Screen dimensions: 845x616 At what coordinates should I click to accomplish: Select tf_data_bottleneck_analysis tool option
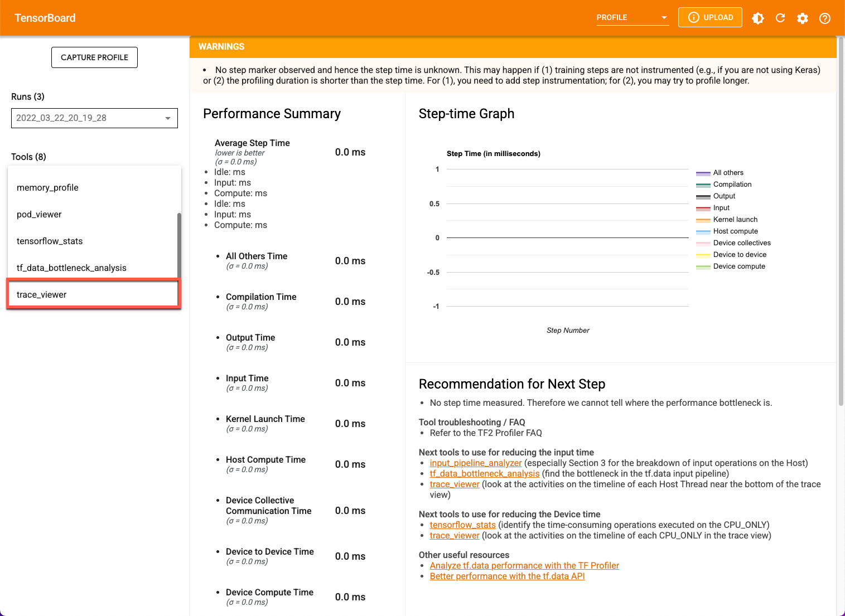click(92, 268)
